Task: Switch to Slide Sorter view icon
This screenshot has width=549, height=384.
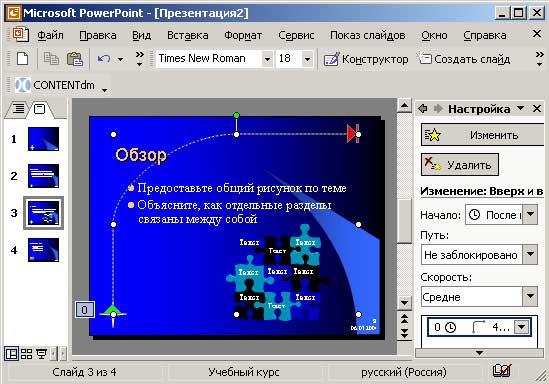Action: coord(27,354)
